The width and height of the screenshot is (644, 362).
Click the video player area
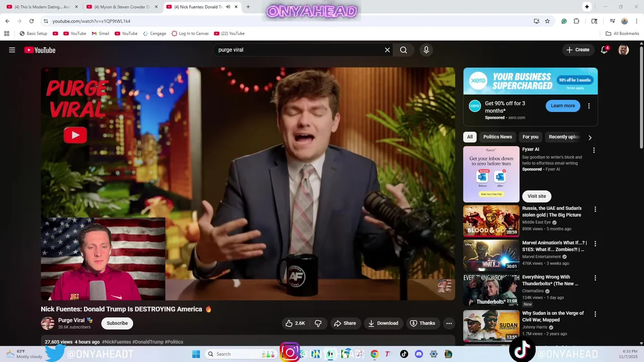248,184
